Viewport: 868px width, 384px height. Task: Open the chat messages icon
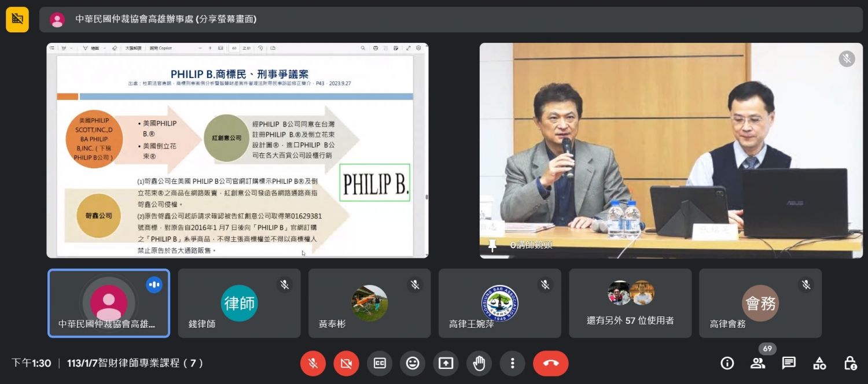click(x=788, y=363)
